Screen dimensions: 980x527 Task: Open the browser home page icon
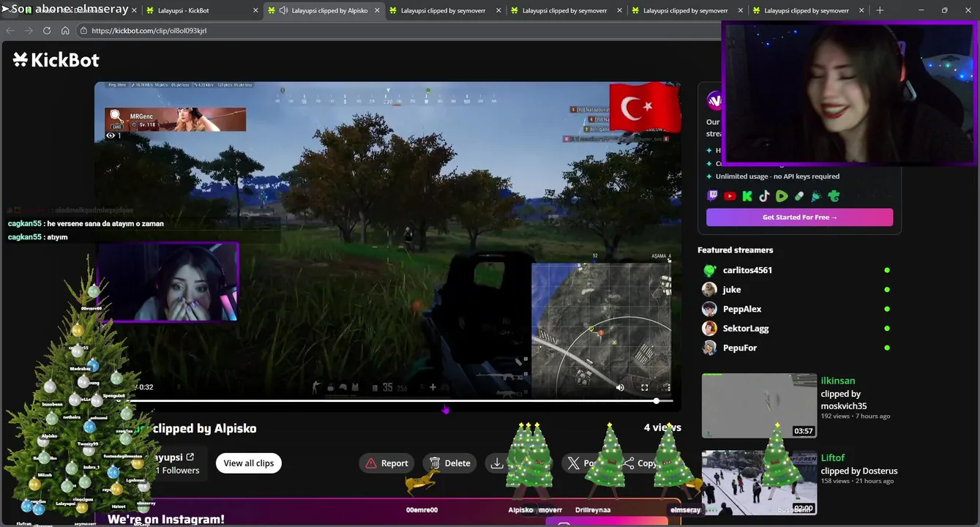click(x=65, y=31)
